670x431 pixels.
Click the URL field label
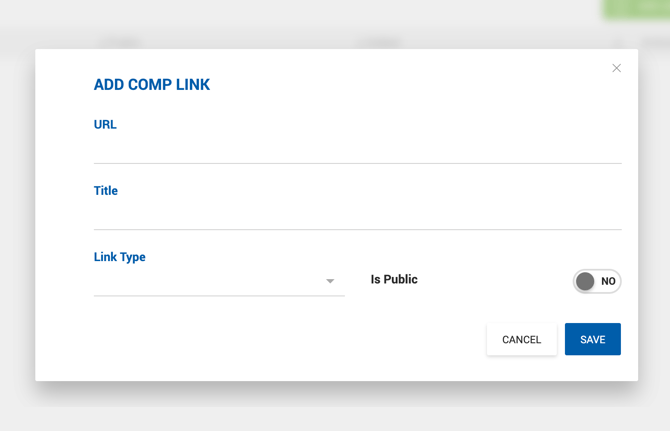105,124
